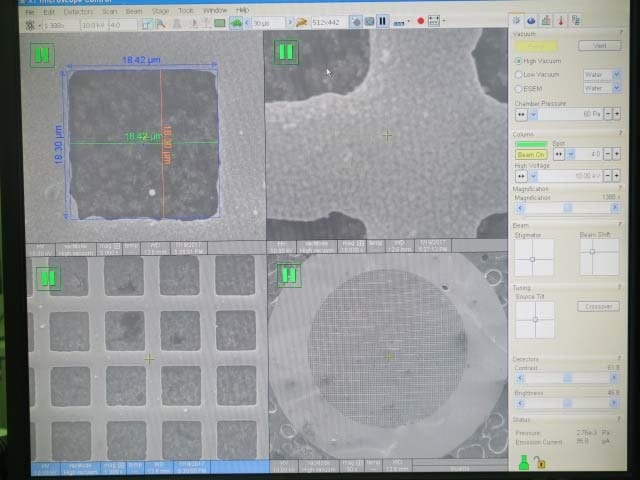Open the Spot size dropdown arrow
Viewport: 640px width, 480px height.
point(571,154)
